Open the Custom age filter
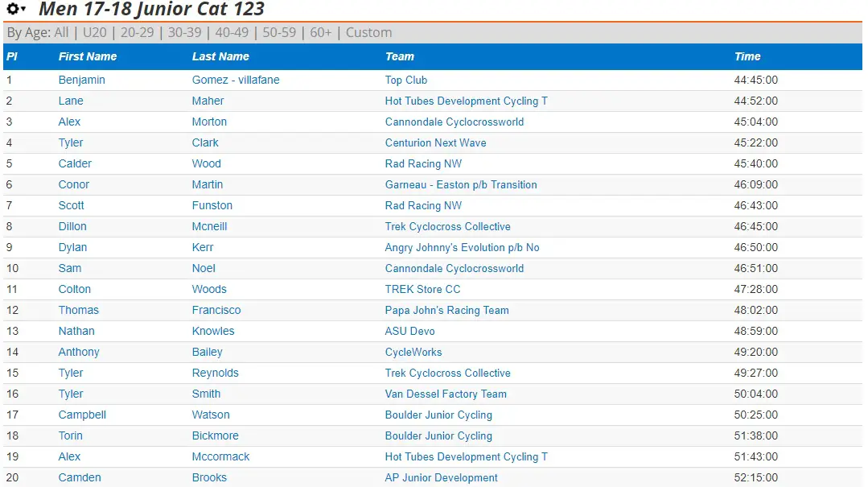Viewport: 868px width, 487px height. tap(368, 33)
